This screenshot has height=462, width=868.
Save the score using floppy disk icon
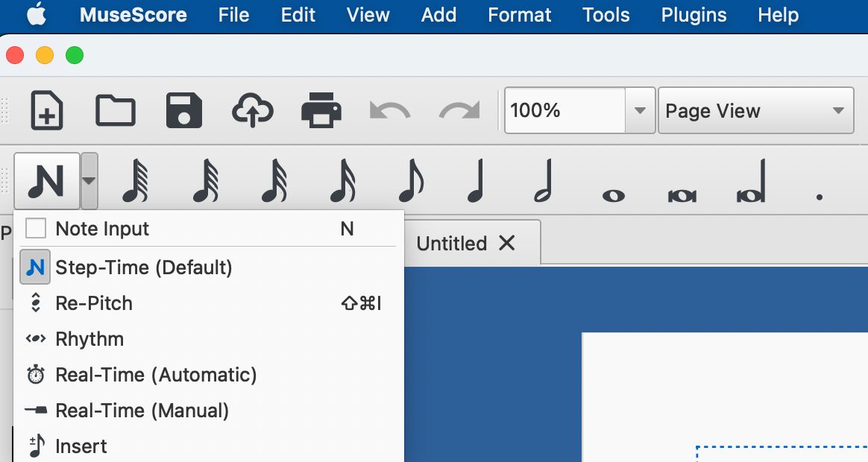pos(183,110)
